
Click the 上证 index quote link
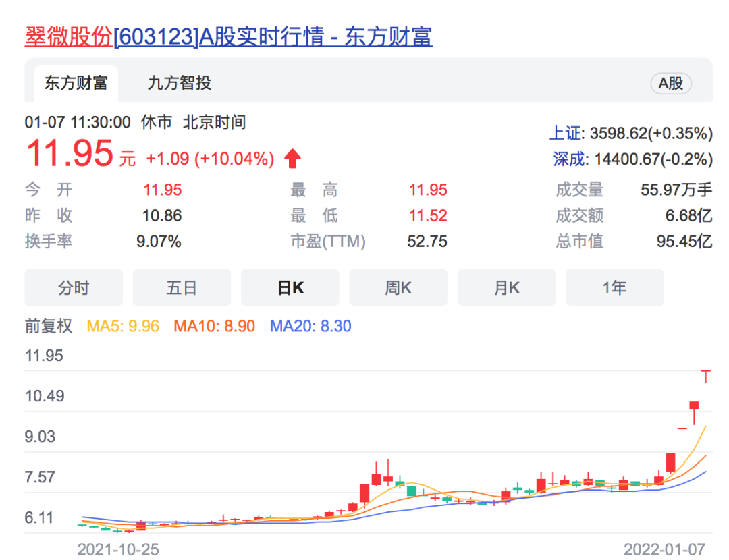pyautogui.click(x=564, y=134)
